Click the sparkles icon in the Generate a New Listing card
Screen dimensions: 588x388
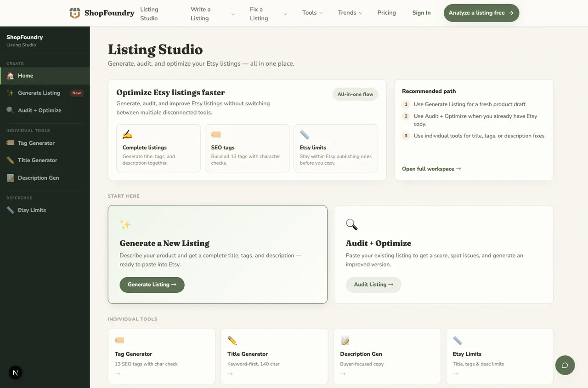tap(125, 224)
